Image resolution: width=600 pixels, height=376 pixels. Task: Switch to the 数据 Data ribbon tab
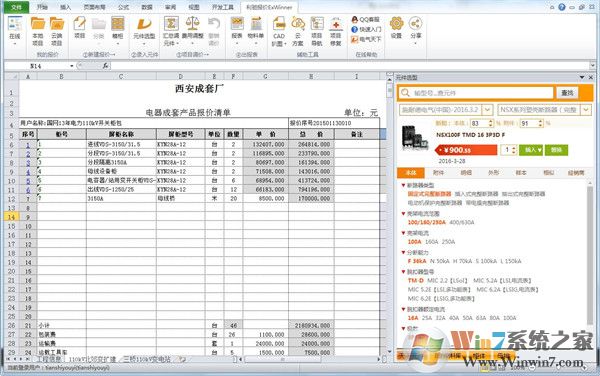tap(147, 7)
